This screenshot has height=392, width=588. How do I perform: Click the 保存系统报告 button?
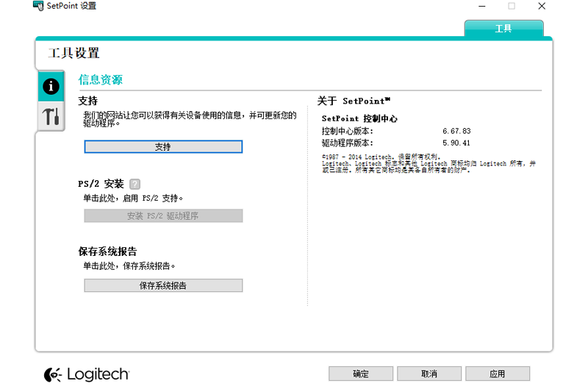click(163, 285)
